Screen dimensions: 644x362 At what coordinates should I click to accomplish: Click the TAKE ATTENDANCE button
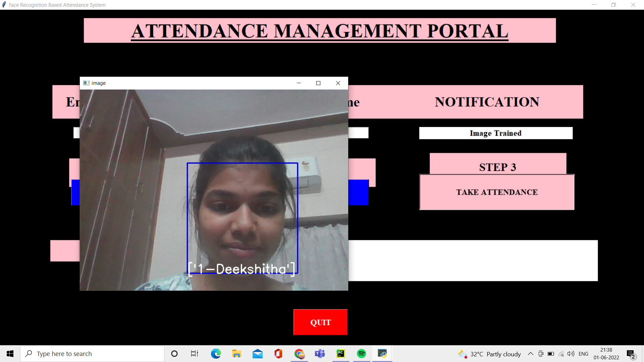coord(497,192)
